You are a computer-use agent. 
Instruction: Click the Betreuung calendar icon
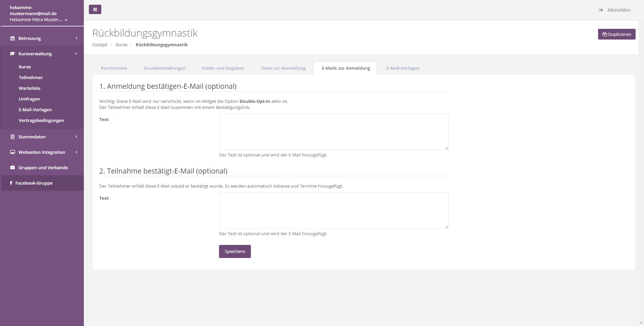12,38
